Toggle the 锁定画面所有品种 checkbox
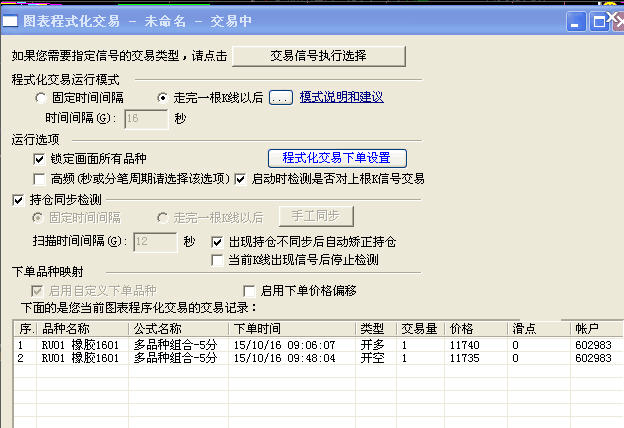The width and height of the screenshot is (624, 428). pyautogui.click(x=40, y=159)
